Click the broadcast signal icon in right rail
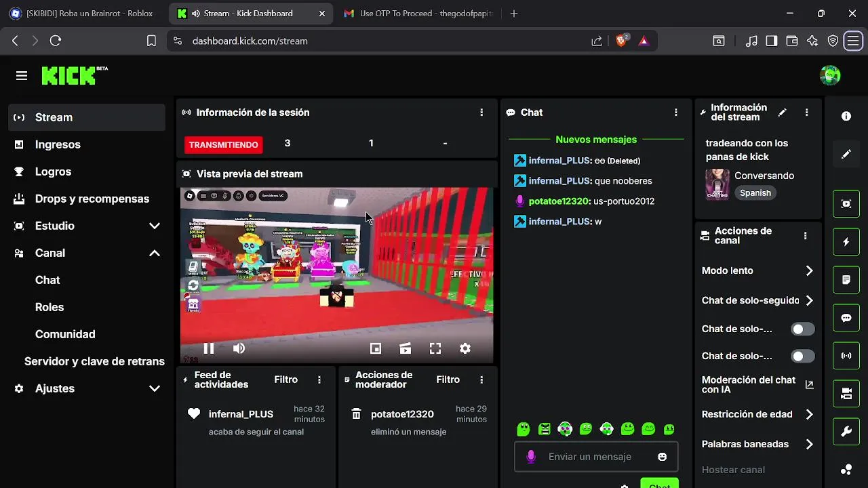 [x=846, y=356]
